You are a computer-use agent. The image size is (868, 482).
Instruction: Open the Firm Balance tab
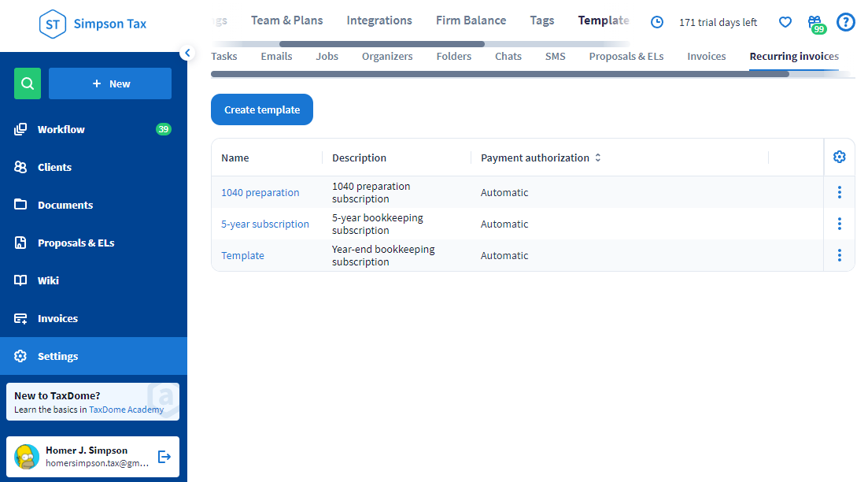471,20
